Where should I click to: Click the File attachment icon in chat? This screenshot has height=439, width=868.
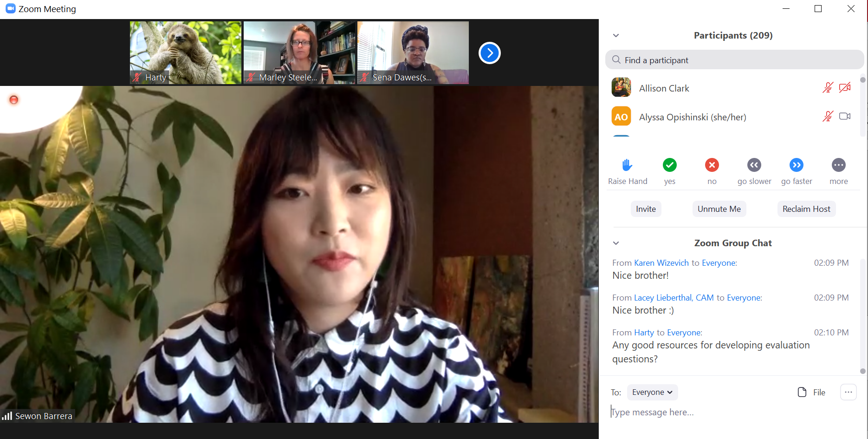coord(802,392)
